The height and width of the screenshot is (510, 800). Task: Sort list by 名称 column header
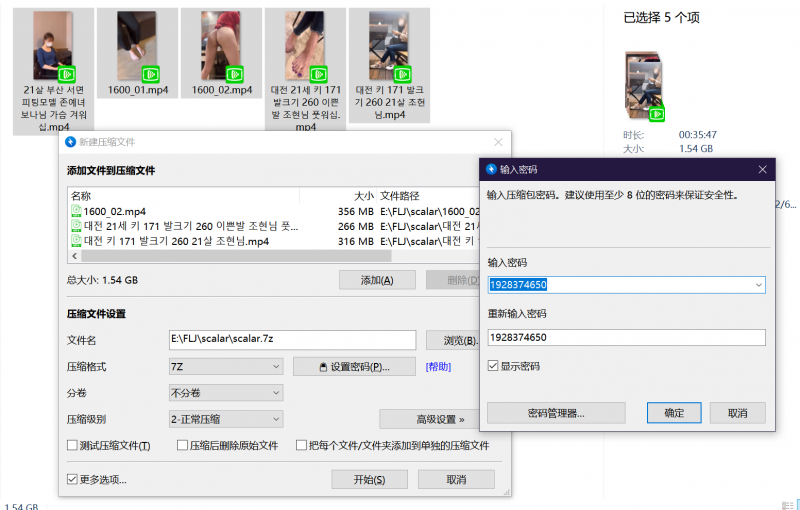(x=82, y=196)
